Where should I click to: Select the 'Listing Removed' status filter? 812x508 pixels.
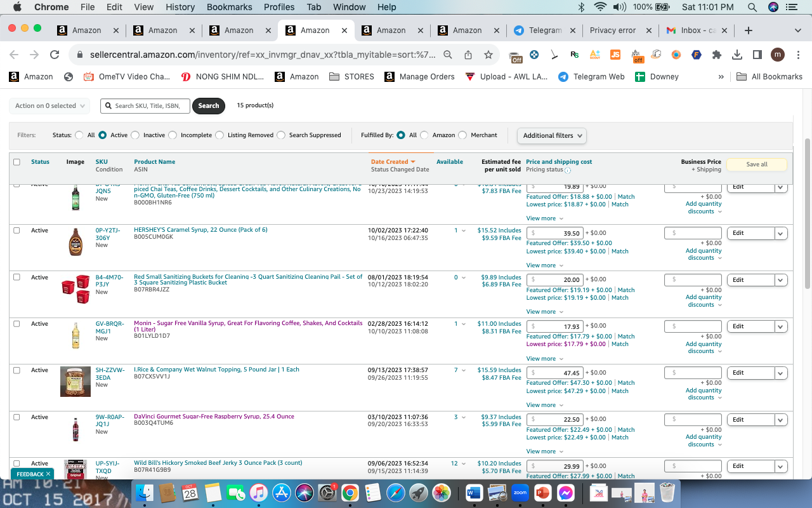(219, 135)
